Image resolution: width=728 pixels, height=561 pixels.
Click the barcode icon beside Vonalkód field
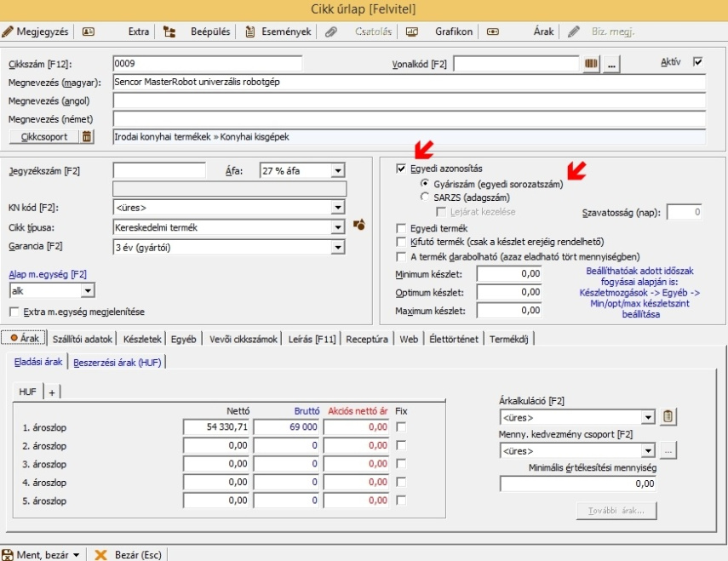click(x=593, y=64)
